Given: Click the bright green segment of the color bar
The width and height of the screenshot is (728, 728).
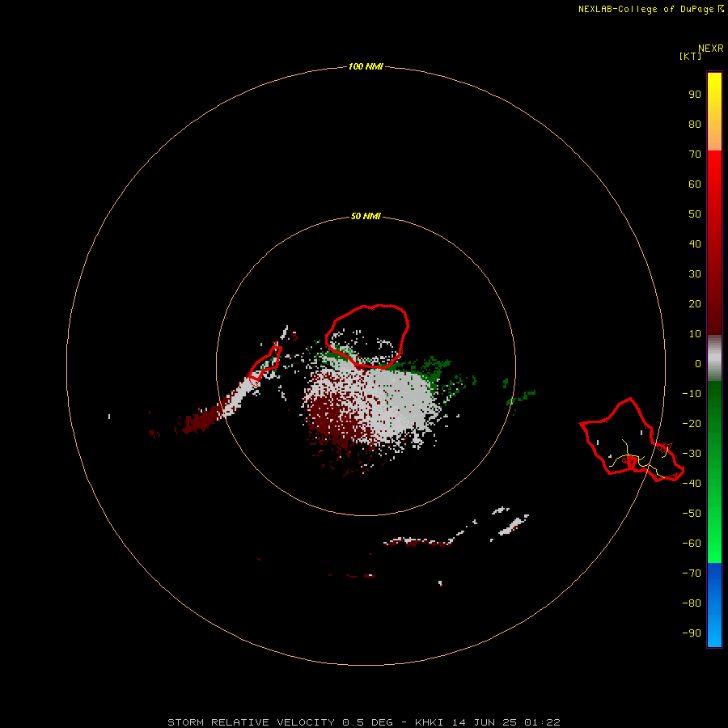Looking at the screenshot, I should pos(714,473).
